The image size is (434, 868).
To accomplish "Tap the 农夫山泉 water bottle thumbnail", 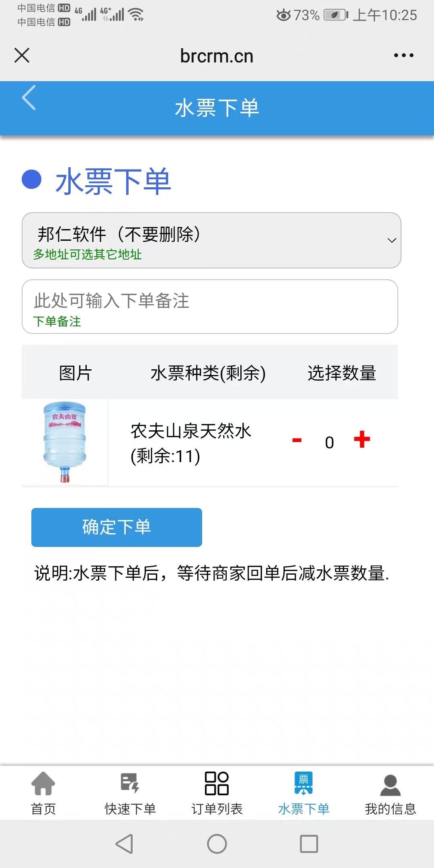I will [x=65, y=442].
